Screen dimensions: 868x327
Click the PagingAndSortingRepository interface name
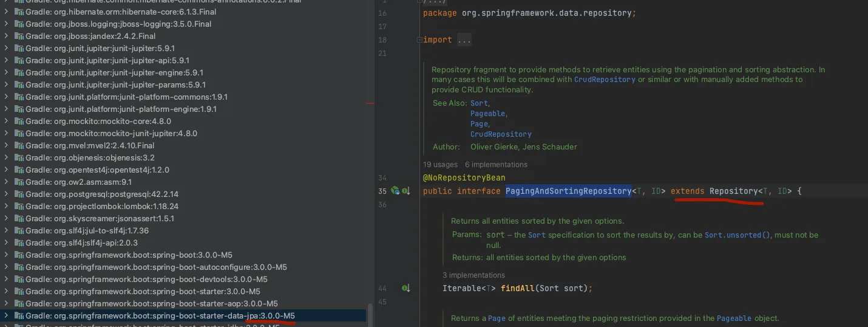tap(569, 191)
